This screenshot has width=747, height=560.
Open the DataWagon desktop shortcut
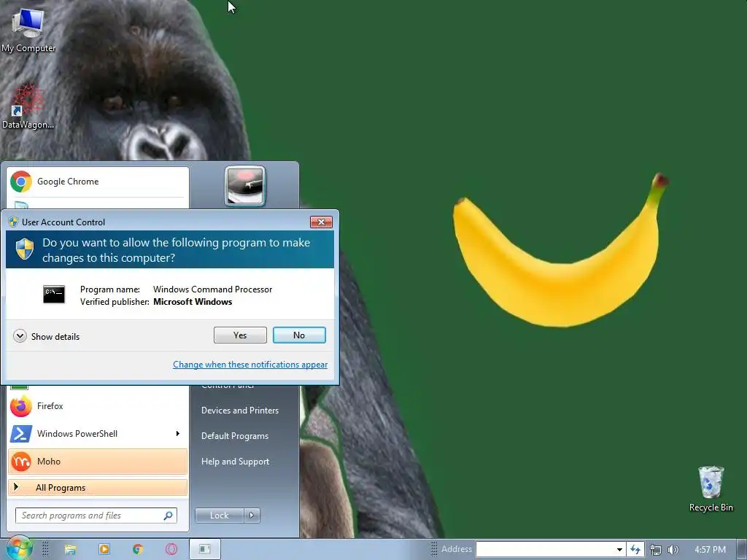[28, 106]
